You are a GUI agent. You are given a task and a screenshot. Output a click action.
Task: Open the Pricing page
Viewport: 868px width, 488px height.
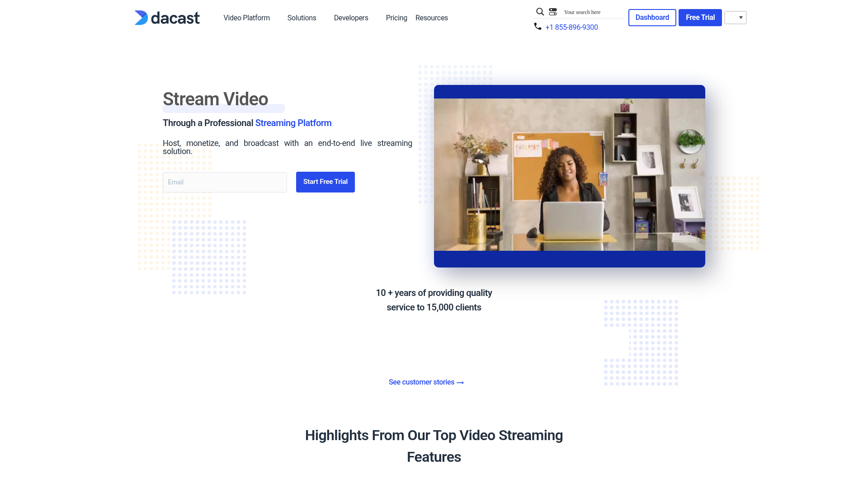coord(396,18)
